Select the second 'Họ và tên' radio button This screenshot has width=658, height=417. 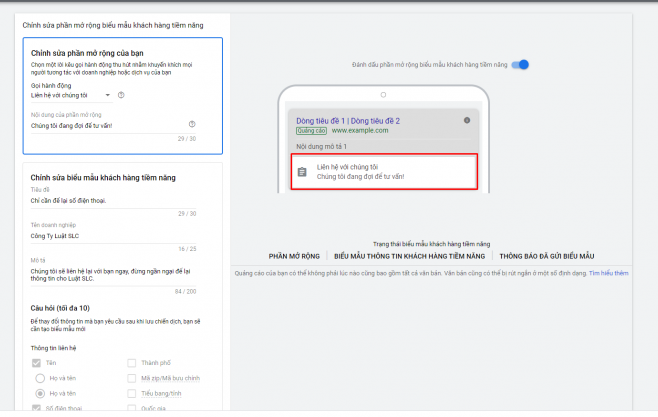tap(40, 394)
